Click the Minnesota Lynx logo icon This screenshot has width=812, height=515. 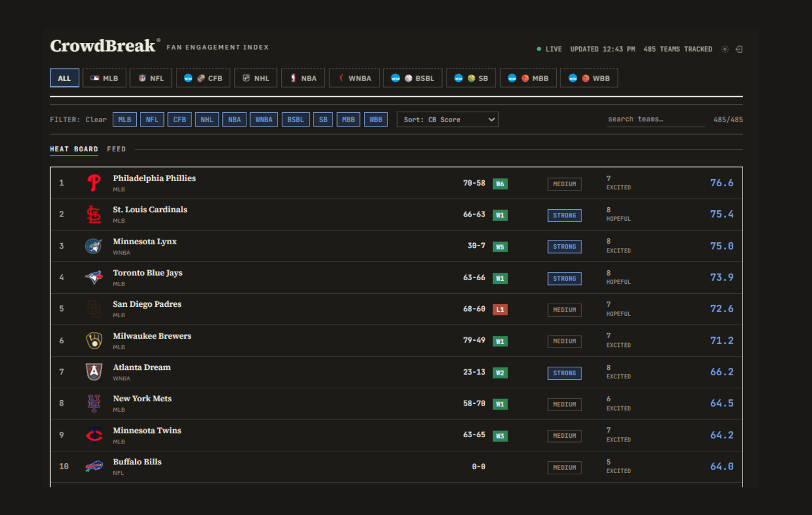click(x=94, y=246)
